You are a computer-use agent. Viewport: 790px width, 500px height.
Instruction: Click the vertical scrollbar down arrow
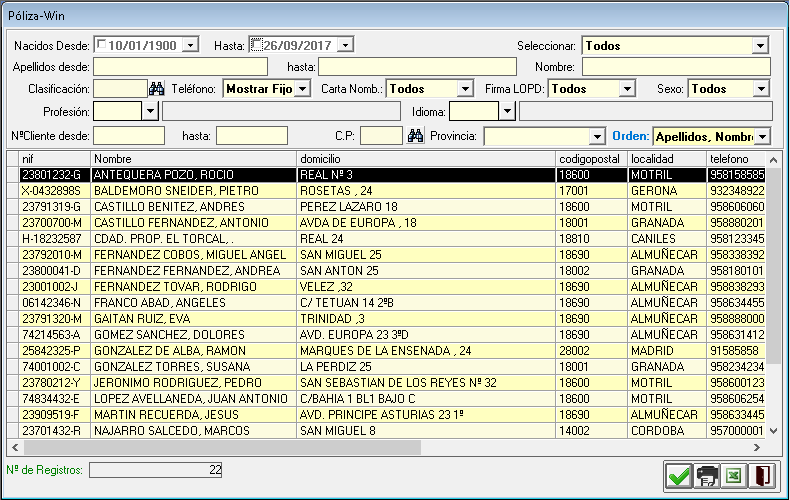point(774,431)
